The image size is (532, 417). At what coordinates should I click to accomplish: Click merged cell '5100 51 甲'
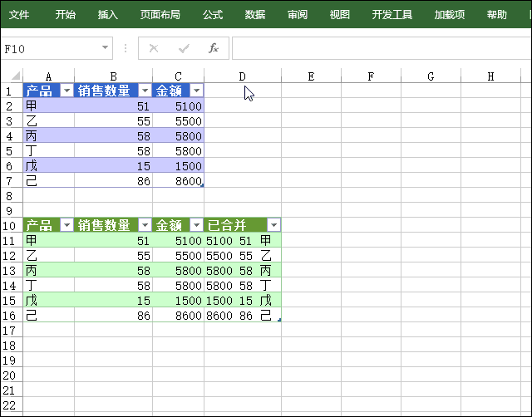[x=243, y=240]
